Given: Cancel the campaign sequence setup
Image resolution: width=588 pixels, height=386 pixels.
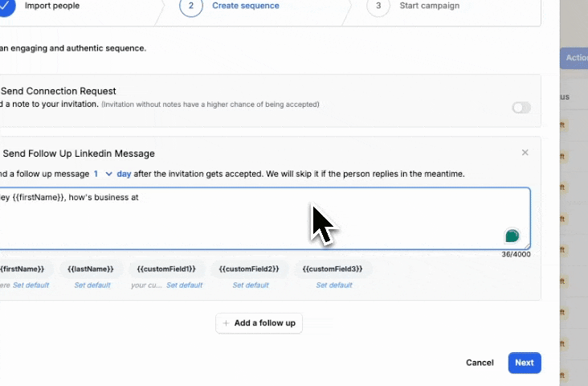Looking at the screenshot, I should [x=480, y=363].
